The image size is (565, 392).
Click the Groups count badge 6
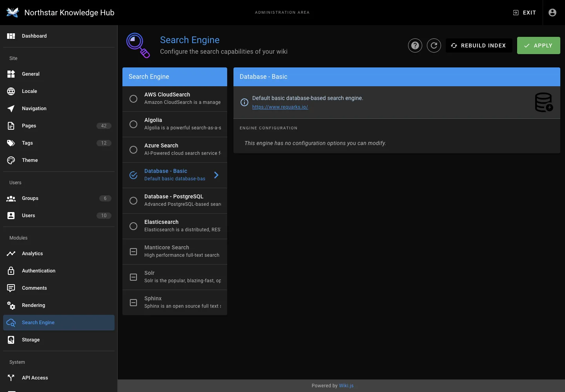coord(105,198)
